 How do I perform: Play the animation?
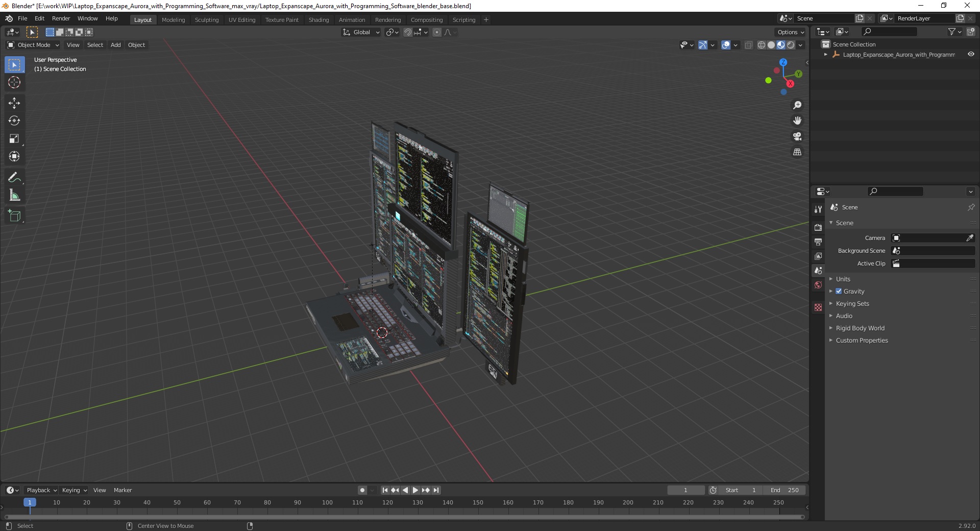pos(415,490)
